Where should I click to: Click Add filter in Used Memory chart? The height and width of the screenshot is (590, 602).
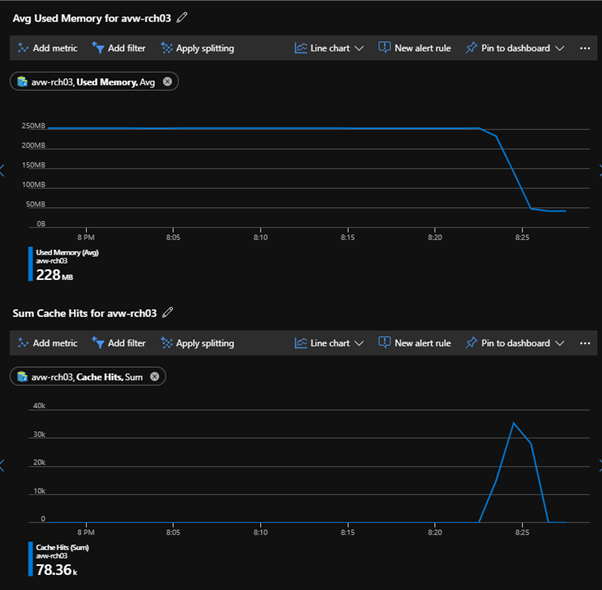point(118,48)
